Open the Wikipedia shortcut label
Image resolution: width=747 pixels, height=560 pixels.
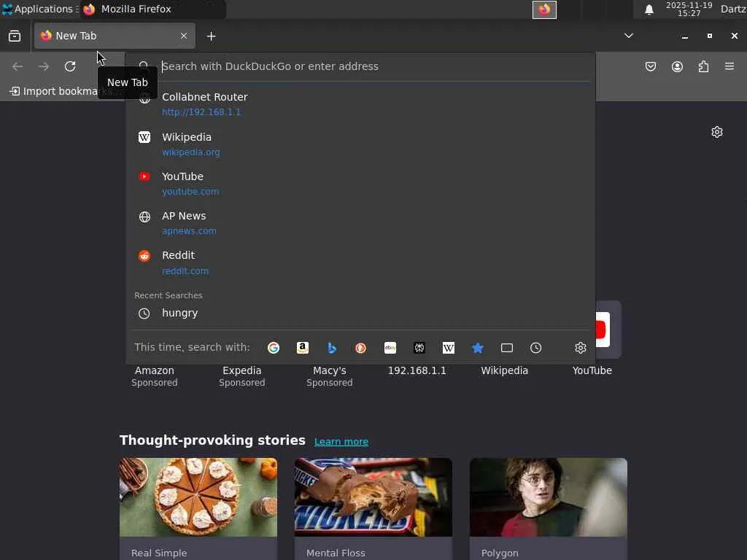pyautogui.click(x=505, y=370)
